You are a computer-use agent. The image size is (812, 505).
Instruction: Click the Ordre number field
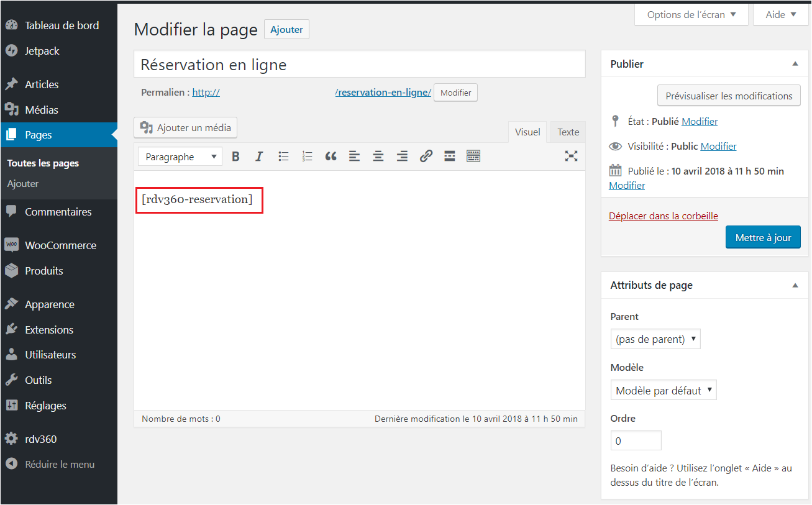pos(636,440)
